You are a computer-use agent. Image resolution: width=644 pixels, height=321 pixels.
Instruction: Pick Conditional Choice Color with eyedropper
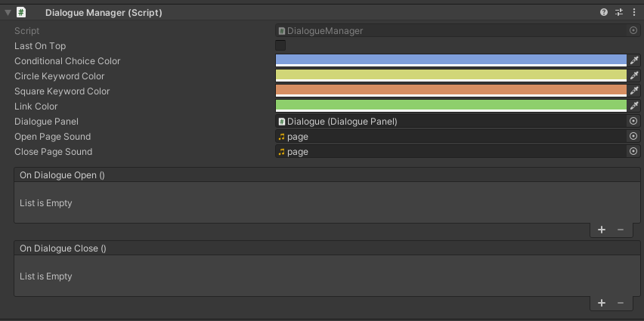click(x=634, y=61)
